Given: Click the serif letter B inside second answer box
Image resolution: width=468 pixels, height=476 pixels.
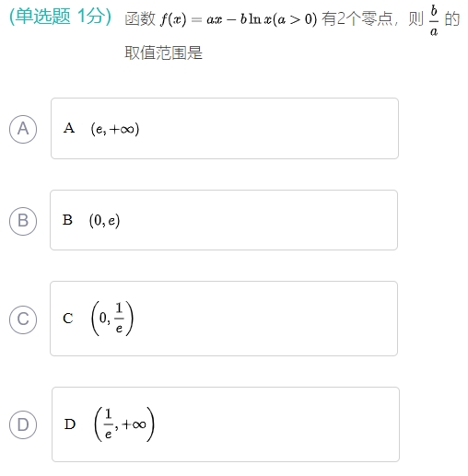Looking at the screenshot, I should coord(67,220).
